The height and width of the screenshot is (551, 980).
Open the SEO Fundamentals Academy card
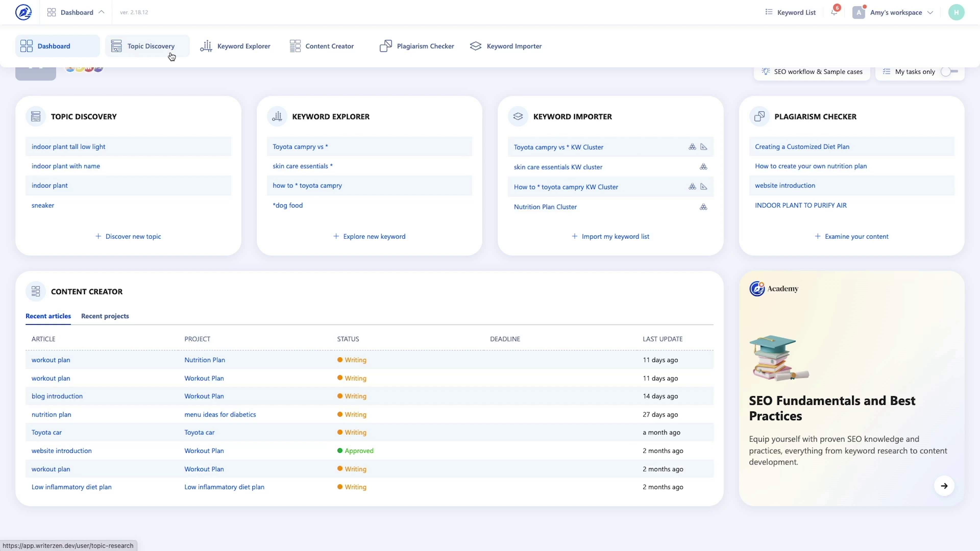[832, 408]
